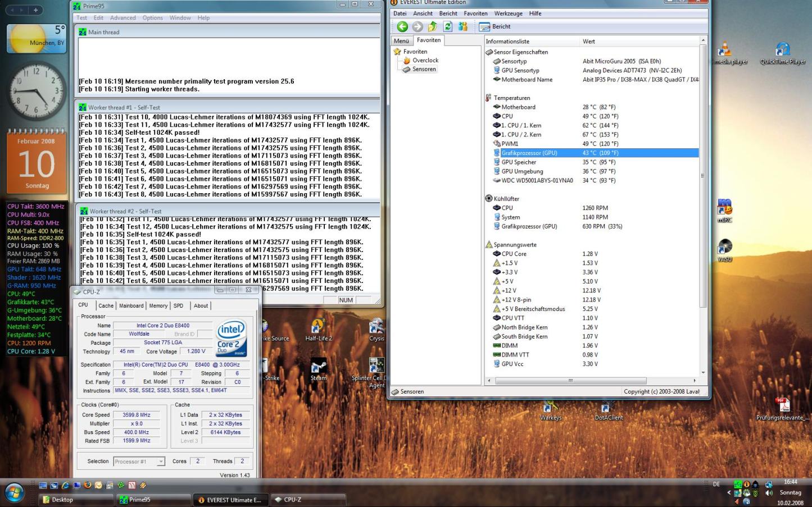Select the GPU Speicher temperature row

pyautogui.click(x=596, y=162)
